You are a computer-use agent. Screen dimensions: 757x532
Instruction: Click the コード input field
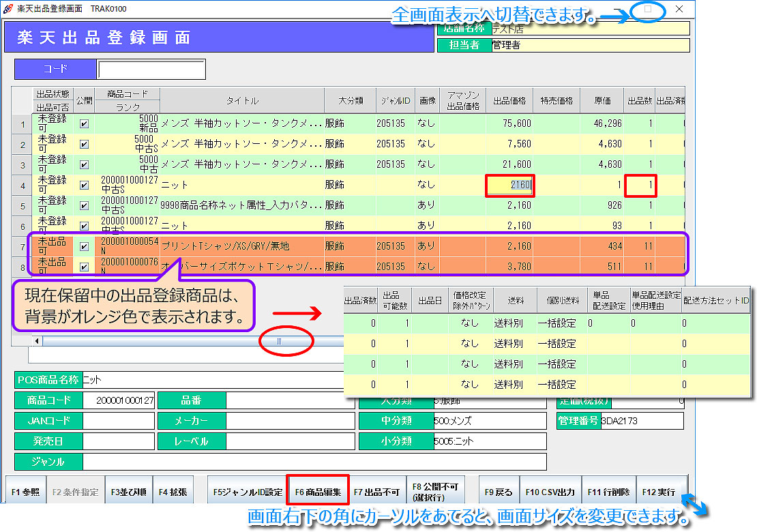click(151, 70)
